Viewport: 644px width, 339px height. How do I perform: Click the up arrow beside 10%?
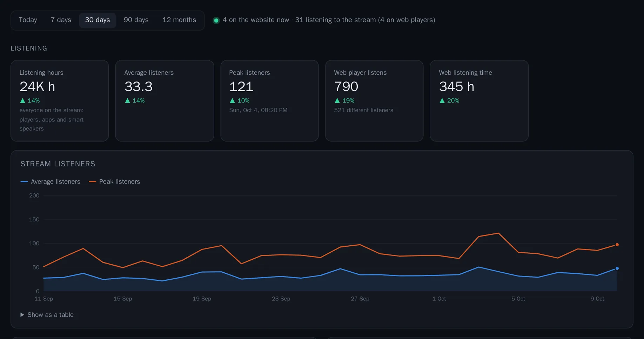click(x=232, y=100)
